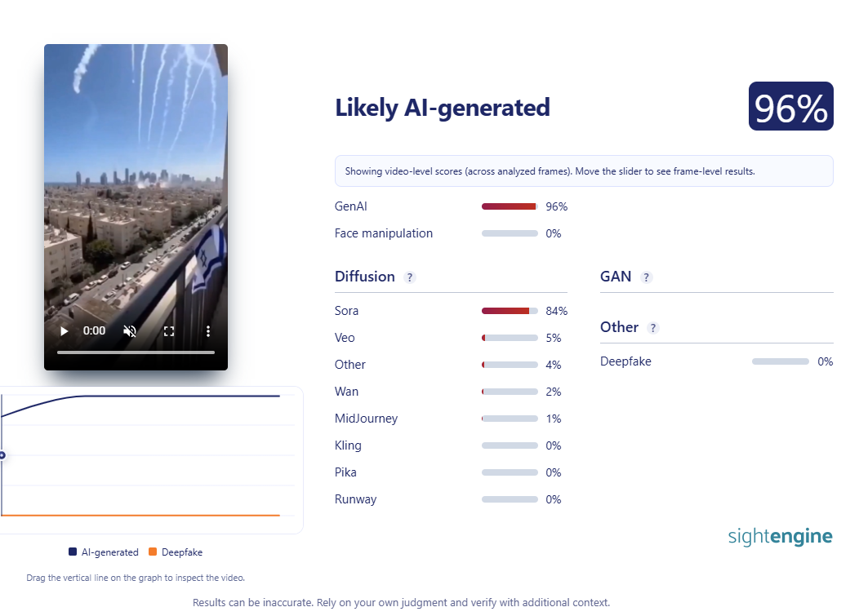Click the video progress bar
The width and height of the screenshot is (859, 616).
coord(136,352)
